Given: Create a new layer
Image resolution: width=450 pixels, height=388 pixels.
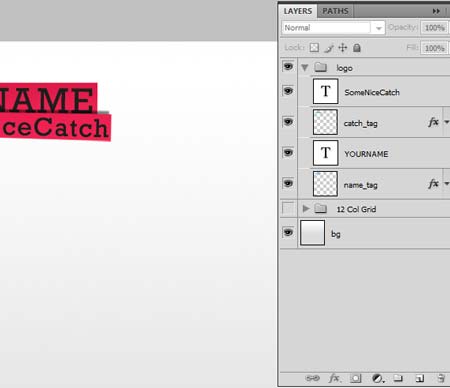Looking at the screenshot, I should (419, 378).
